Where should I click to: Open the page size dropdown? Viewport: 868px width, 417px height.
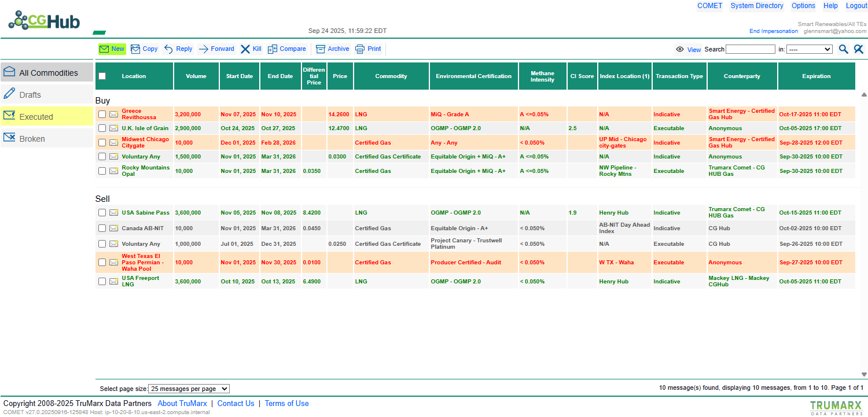(x=189, y=389)
